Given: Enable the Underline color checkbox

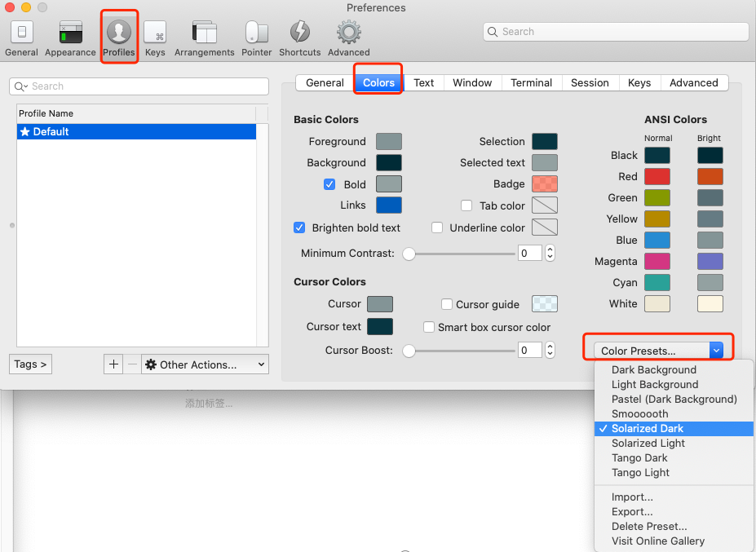Looking at the screenshot, I should 437,227.
